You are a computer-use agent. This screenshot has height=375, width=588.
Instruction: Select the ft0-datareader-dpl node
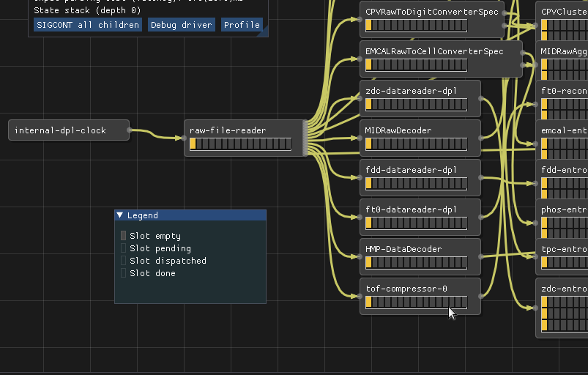pos(420,217)
